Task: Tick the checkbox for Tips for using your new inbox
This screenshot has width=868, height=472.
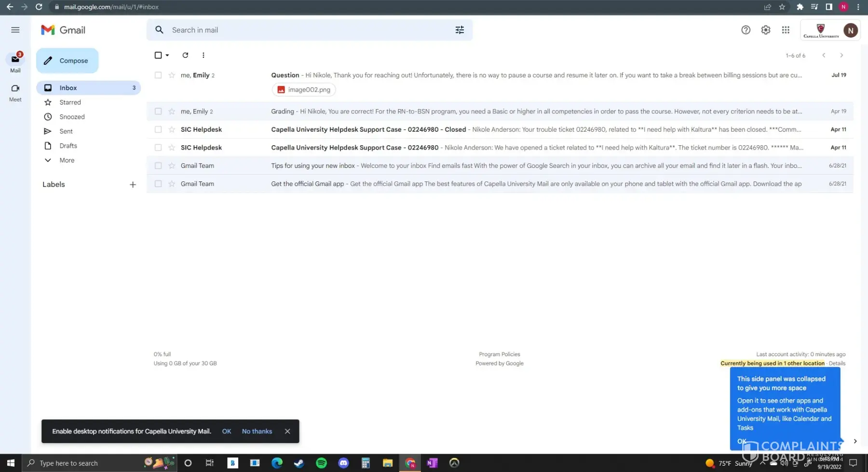Action: tap(158, 166)
